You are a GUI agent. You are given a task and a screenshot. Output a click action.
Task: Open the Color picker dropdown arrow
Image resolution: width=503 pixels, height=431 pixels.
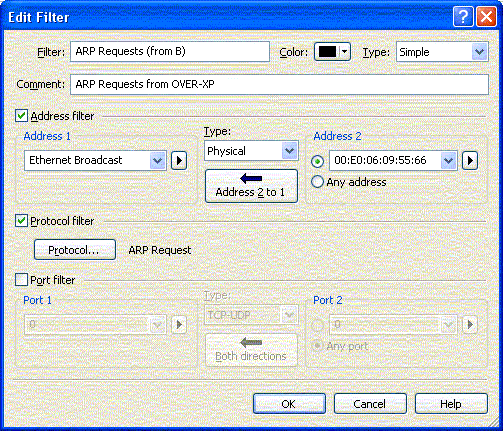click(x=345, y=52)
